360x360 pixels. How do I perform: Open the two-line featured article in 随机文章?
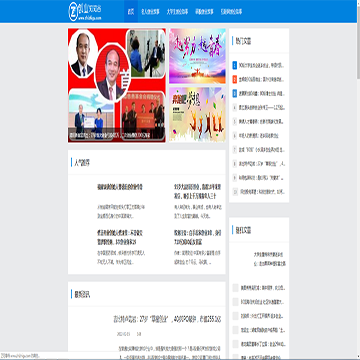[269, 259]
